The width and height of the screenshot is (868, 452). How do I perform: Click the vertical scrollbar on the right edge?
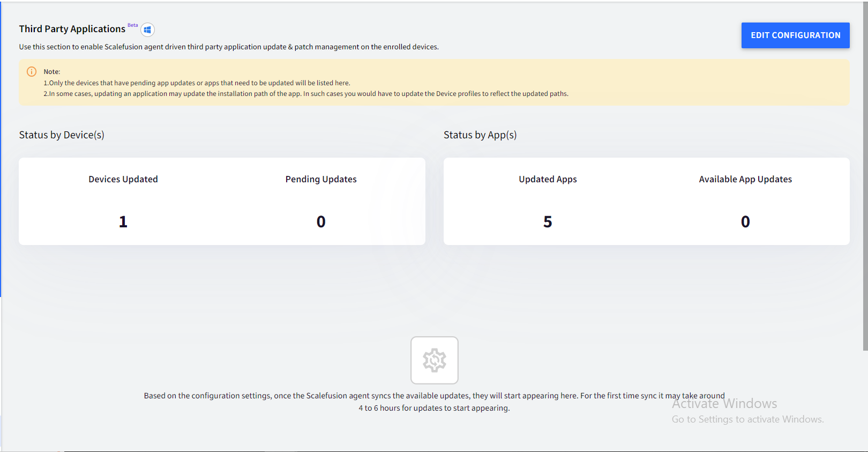pyautogui.click(x=865, y=177)
